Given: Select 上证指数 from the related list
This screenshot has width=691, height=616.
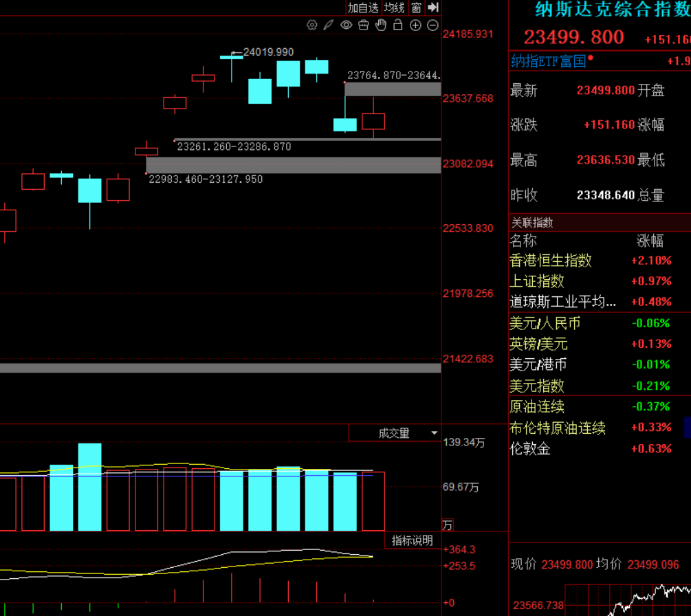Looking at the screenshot, I should (x=536, y=281).
